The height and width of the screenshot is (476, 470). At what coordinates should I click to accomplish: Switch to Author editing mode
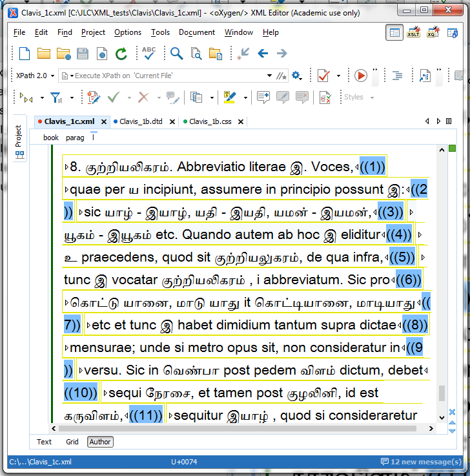pyautogui.click(x=100, y=442)
